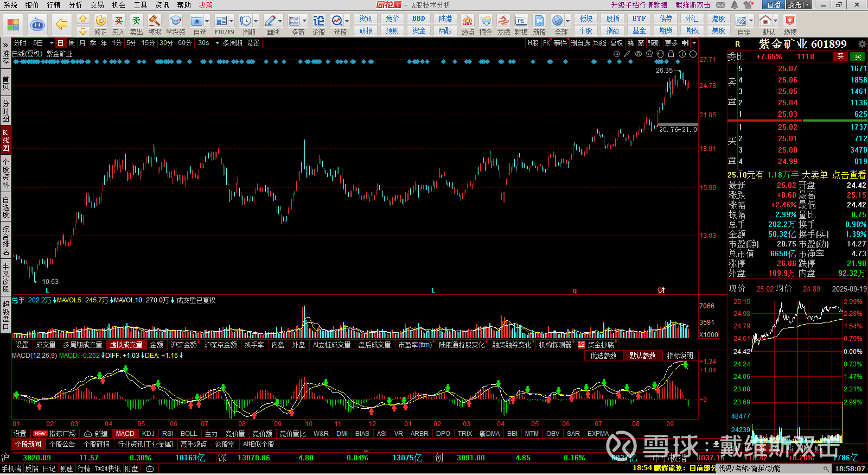The height and width of the screenshot is (475, 868).
Task: Open the 5日 period dropdown arrow
Action: 52,43
